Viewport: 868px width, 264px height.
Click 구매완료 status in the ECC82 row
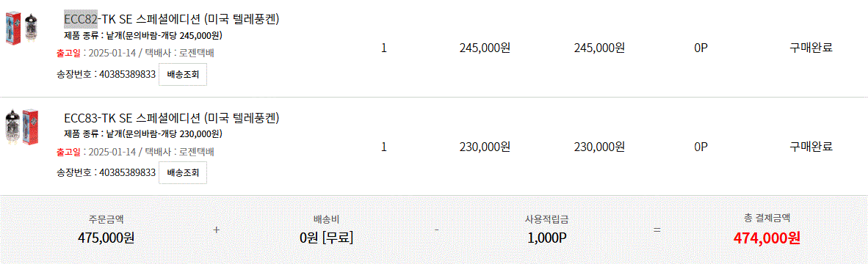(x=811, y=48)
